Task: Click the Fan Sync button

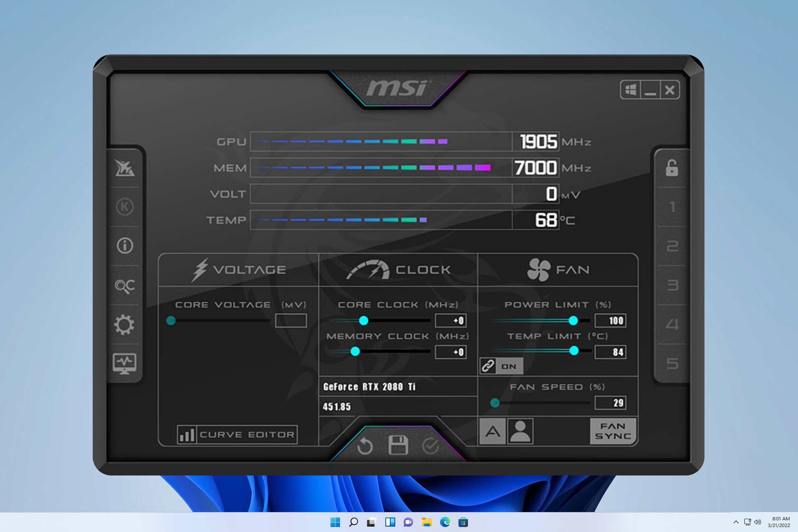Action: click(613, 431)
